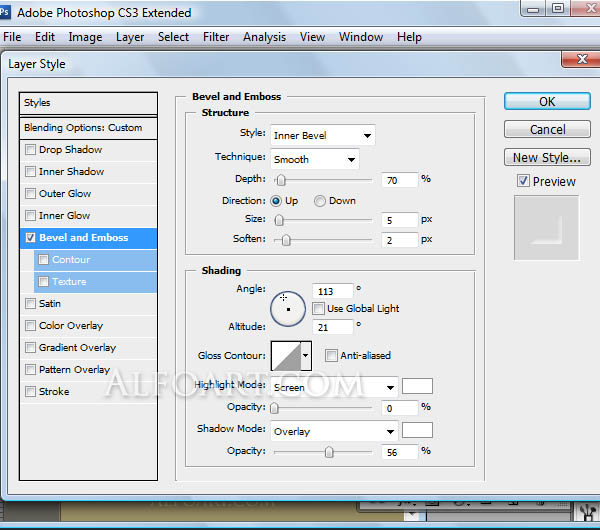Enable the Gradient Overlay checkbox

coord(30,347)
